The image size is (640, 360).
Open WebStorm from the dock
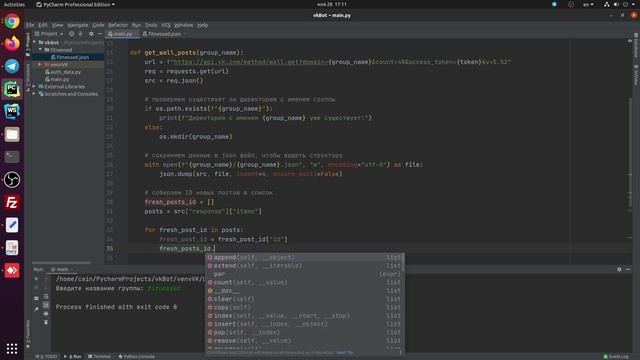point(12,111)
